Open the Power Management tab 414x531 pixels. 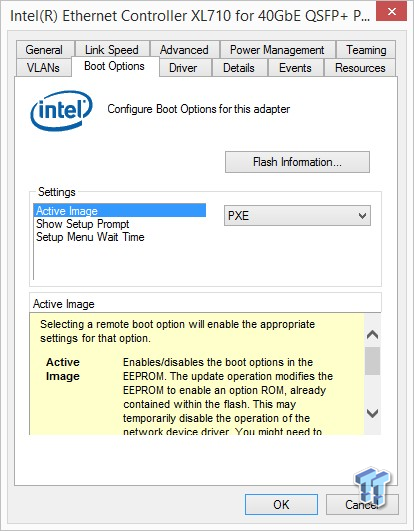coord(277,50)
